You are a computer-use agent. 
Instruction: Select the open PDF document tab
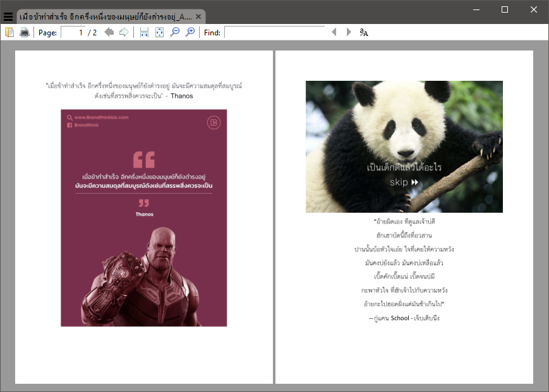pyautogui.click(x=111, y=16)
